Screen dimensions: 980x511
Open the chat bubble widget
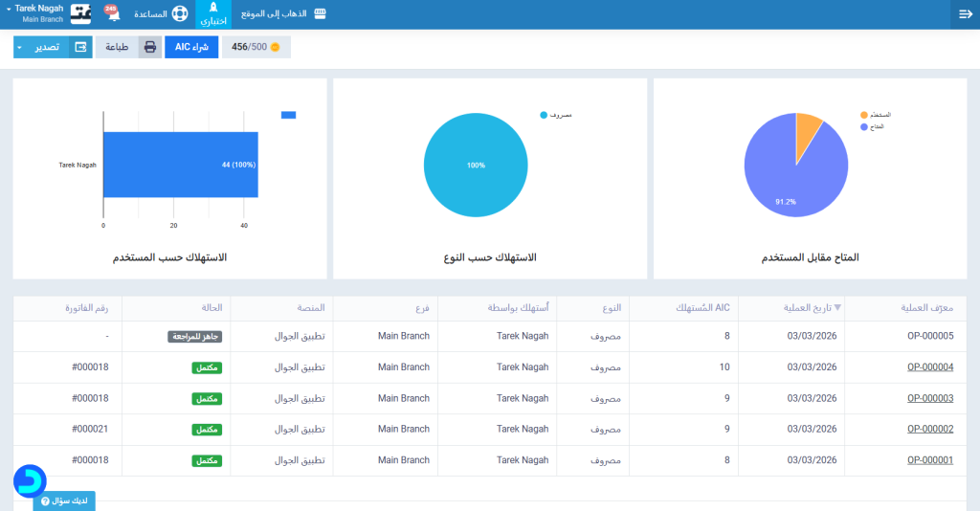31,480
